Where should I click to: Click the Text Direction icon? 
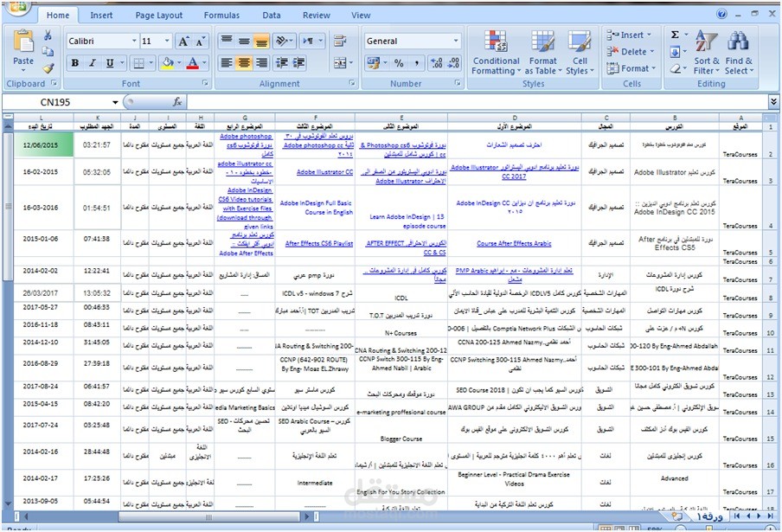308,41
